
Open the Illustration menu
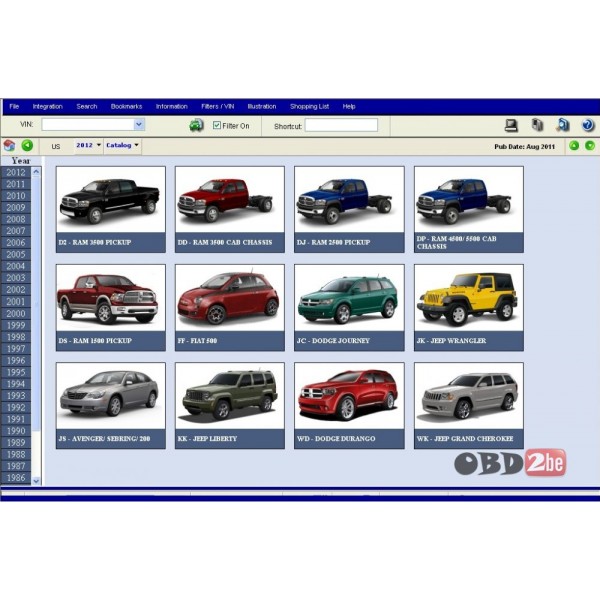262,106
